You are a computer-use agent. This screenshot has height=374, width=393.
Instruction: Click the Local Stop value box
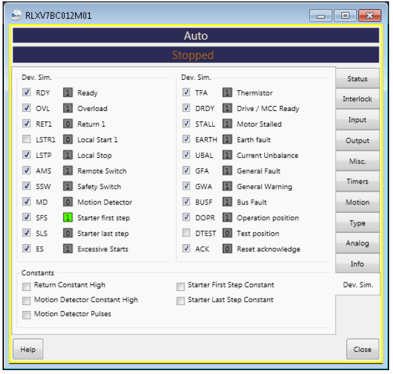(68, 155)
